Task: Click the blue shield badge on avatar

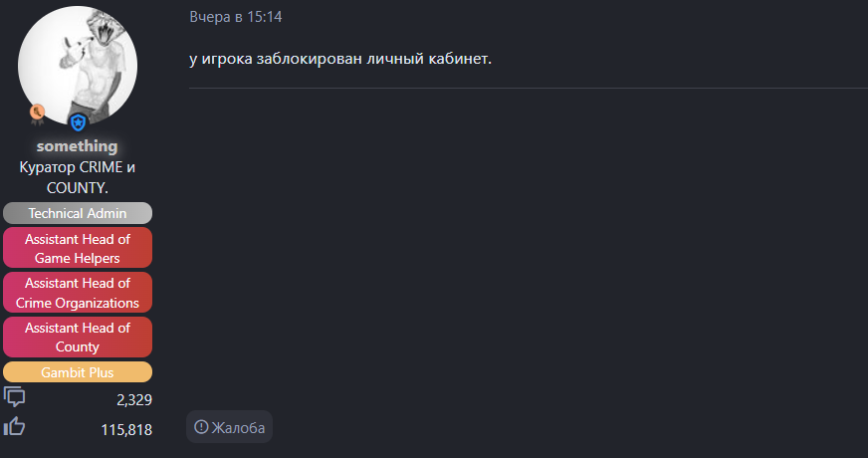Action: 78,121
